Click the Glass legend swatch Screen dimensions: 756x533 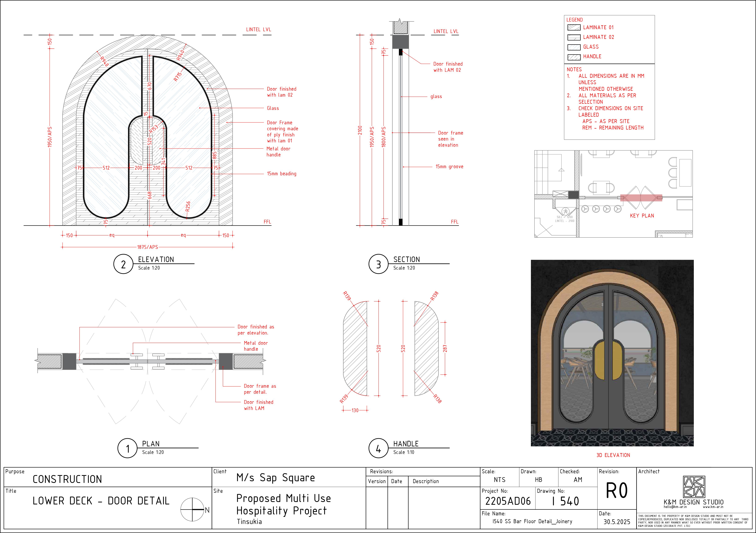pos(574,47)
